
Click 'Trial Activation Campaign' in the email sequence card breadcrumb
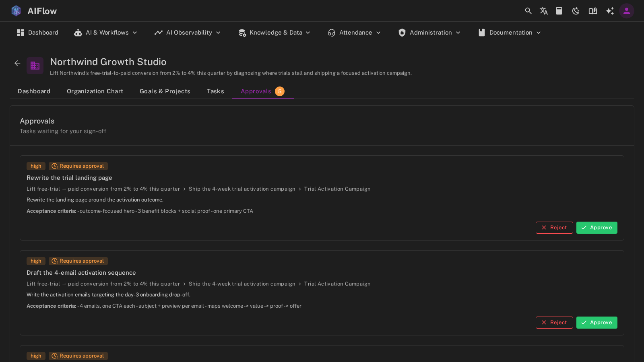point(337,284)
